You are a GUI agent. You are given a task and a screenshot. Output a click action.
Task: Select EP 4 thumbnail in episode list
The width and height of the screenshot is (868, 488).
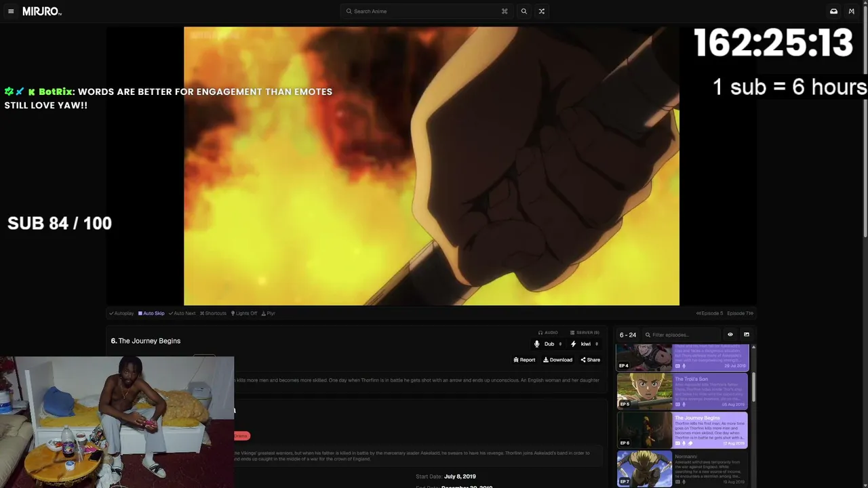[644, 357]
